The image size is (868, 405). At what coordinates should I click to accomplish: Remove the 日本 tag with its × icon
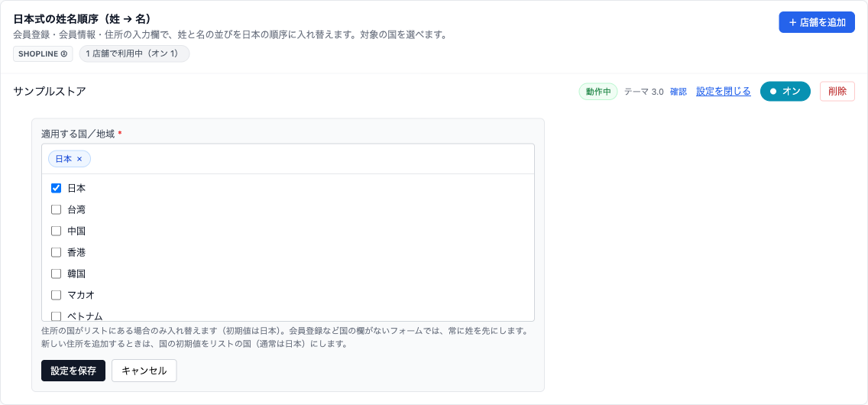pyautogui.click(x=79, y=159)
